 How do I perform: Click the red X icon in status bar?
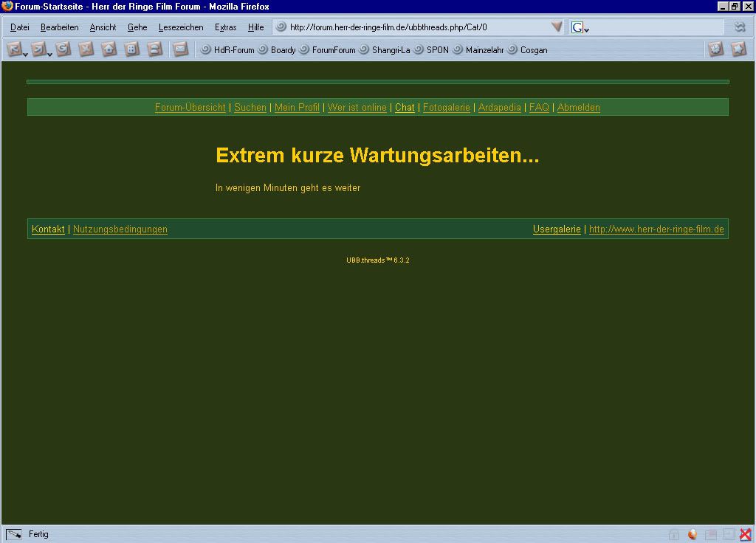(746, 534)
